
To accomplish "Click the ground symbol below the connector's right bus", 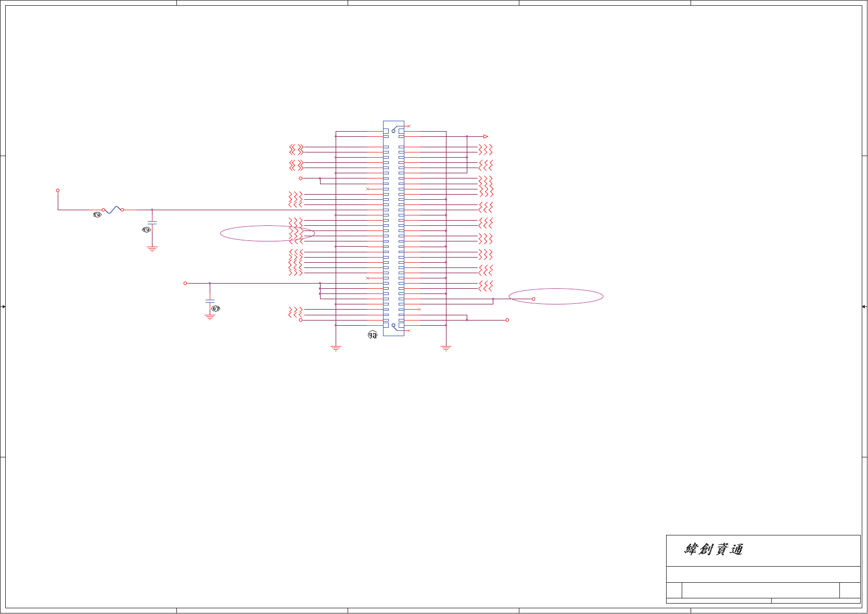I will click(x=446, y=348).
